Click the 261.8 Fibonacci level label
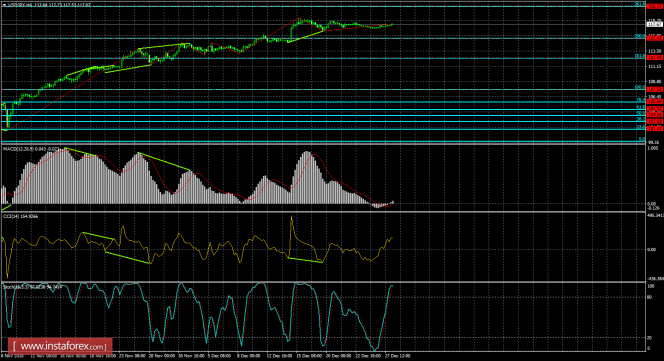Image resolution: width=664 pixels, height=361 pixels. (x=640, y=4)
